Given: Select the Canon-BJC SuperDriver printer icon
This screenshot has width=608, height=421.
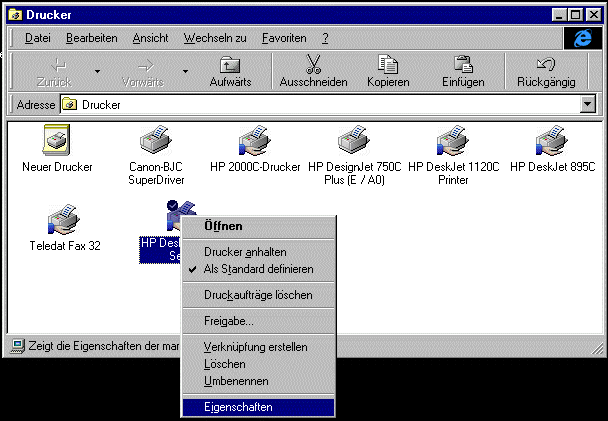Looking at the screenshot, I should click(x=155, y=141).
